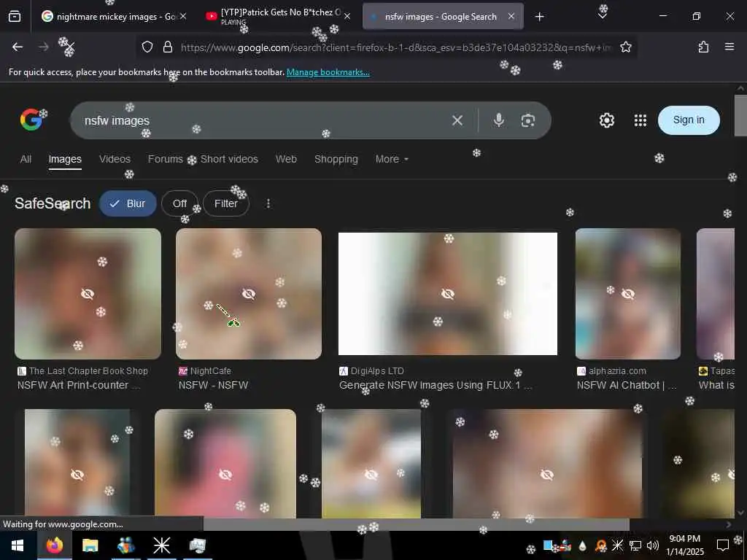The width and height of the screenshot is (747, 560).
Task: Switch to Web results tab
Action: (x=286, y=159)
